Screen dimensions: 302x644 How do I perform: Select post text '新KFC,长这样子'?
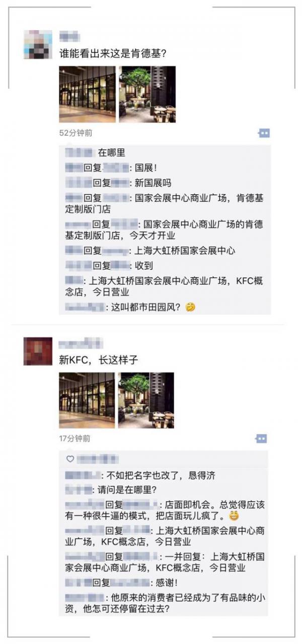pyautogui.click(x=99, y=360)
